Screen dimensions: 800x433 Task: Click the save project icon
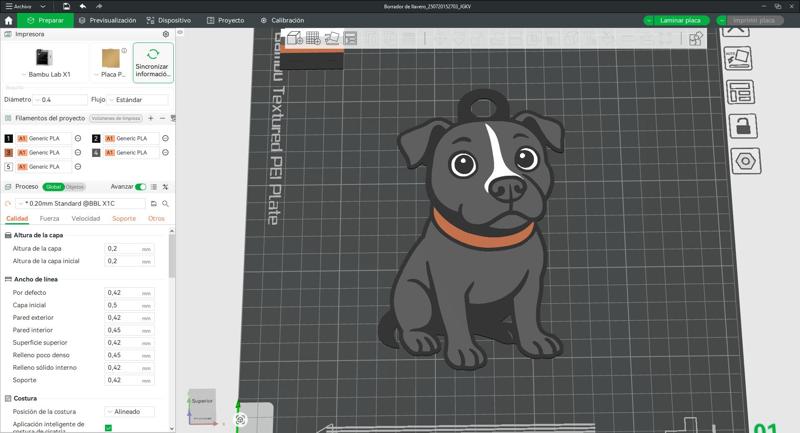point(66,6)
